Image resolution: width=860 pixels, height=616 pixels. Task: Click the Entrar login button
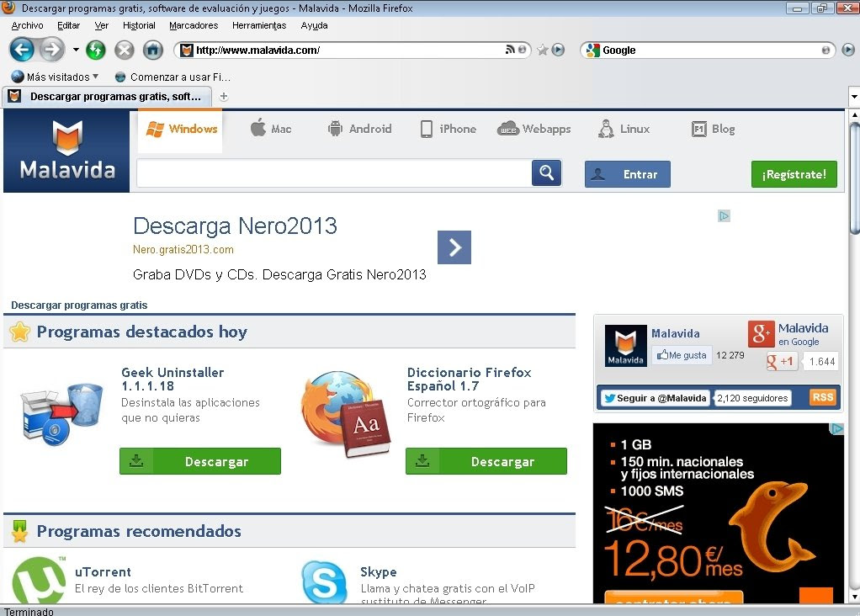pos(628,174)
